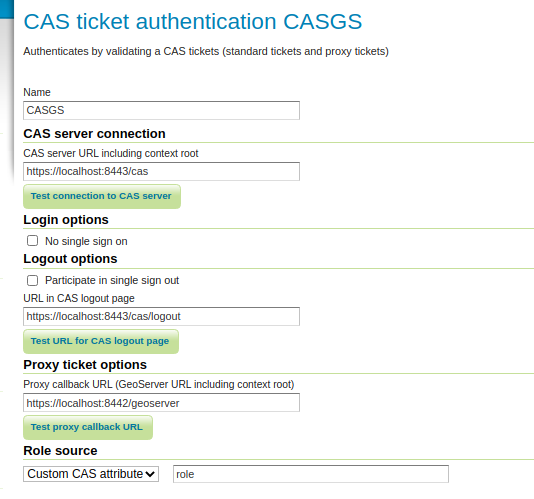Test connection to CAS server
This screenshot has height=499, width=534.
click(102, 196)
